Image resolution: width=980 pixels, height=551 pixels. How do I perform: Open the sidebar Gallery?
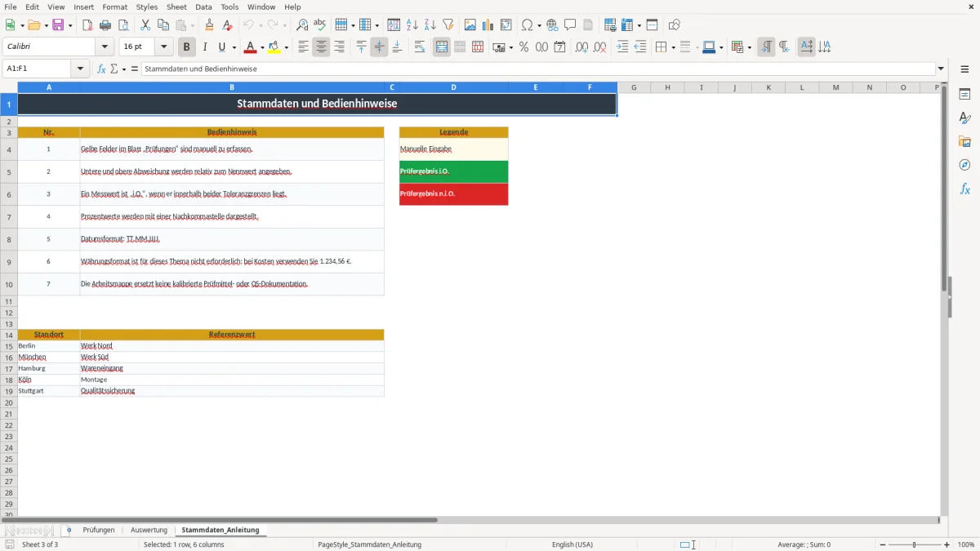pyautogui.click(x=964, y=142)
